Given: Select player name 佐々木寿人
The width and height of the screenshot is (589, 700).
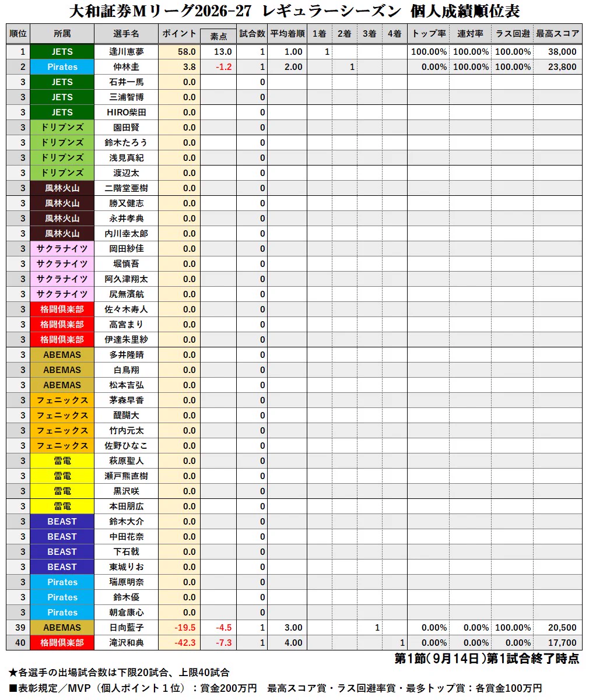Looking at the screenshot, I should [x=126, y=309].
